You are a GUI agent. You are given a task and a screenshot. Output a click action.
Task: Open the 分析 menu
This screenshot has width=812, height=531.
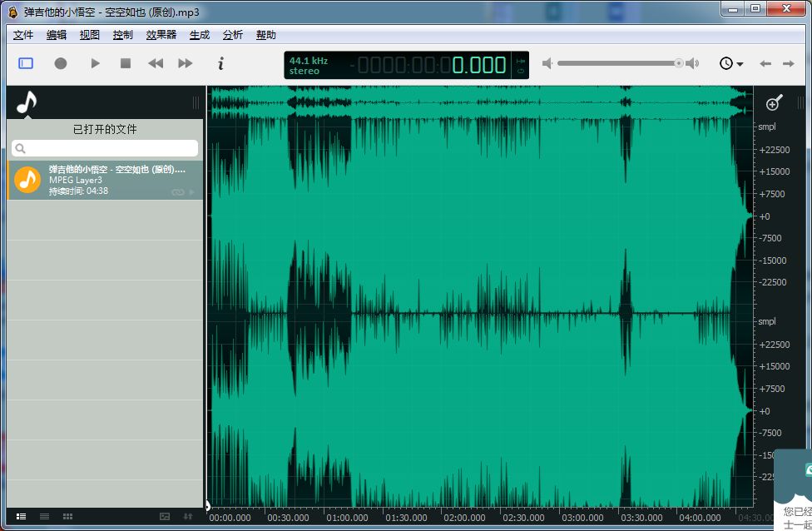click(x=232, y=35)
